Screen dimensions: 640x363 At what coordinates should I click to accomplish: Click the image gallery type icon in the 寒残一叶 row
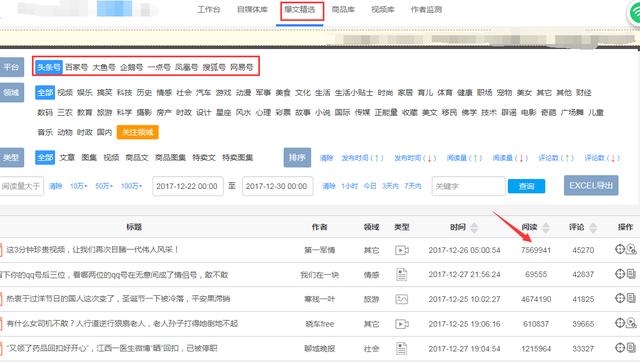tap(402, 299)
